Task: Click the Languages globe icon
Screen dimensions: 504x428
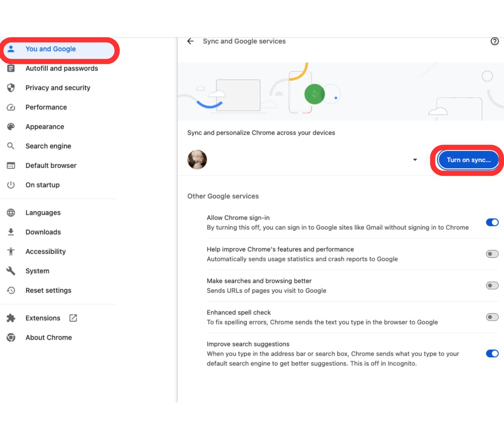Action: coord(11,213)
